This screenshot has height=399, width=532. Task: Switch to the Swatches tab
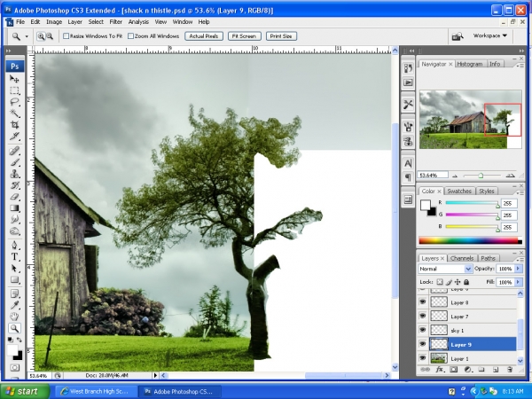[459, 191]
